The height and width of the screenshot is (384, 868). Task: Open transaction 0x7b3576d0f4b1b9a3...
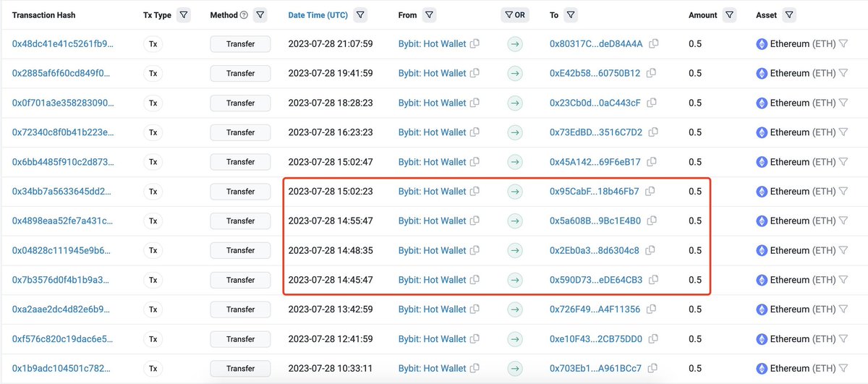(61, 280)
